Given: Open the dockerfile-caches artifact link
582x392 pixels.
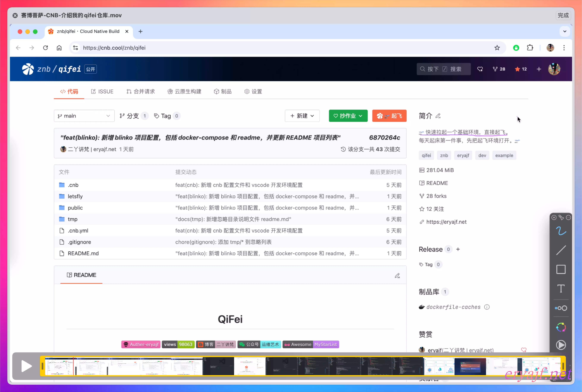Looking at the screenshot, I should click(x=453, y=307).
